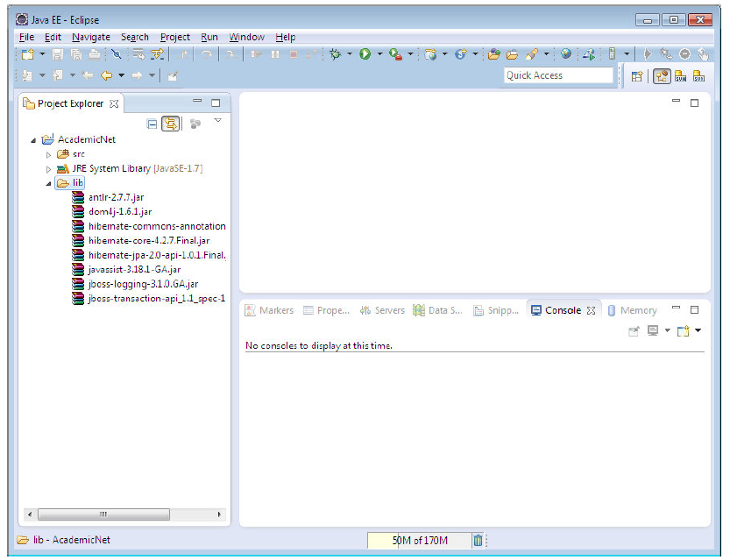Collapse the AcademicNet project node
Viewport: 730px width, 560px height.
(33, 140)
